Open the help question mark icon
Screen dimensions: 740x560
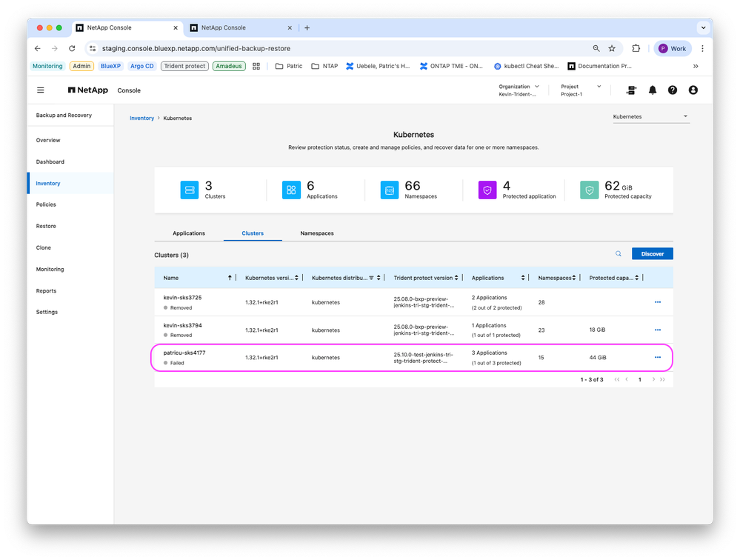(x=673, y=90)
